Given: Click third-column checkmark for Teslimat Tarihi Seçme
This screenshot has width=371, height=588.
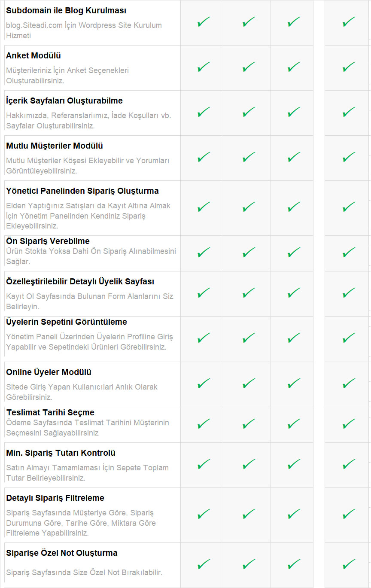Looking at the screenshot, I should click(x=294, y=424).
